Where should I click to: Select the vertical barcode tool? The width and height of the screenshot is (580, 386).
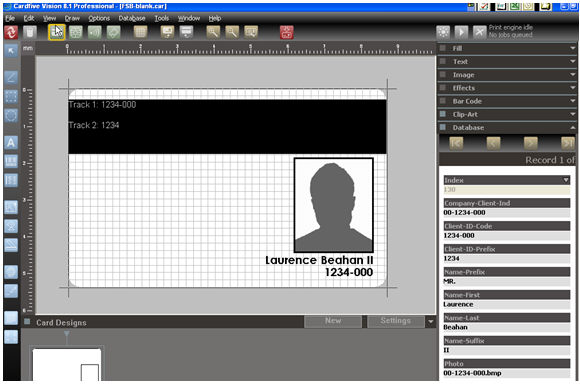coord(11,180)
